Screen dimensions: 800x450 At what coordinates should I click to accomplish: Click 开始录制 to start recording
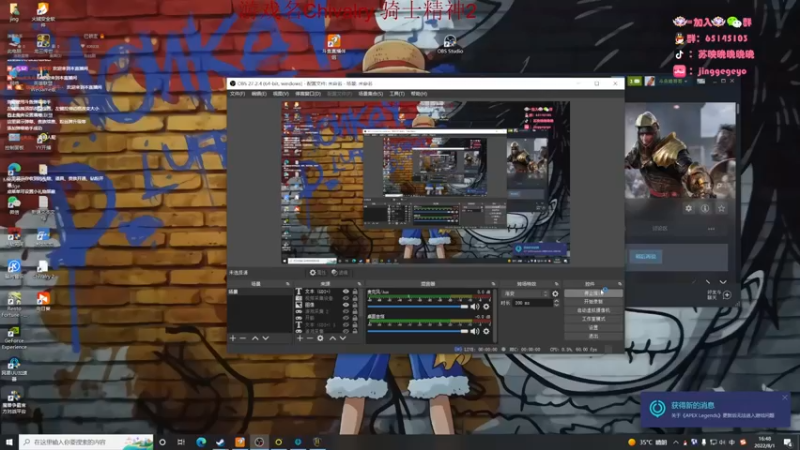593,302
